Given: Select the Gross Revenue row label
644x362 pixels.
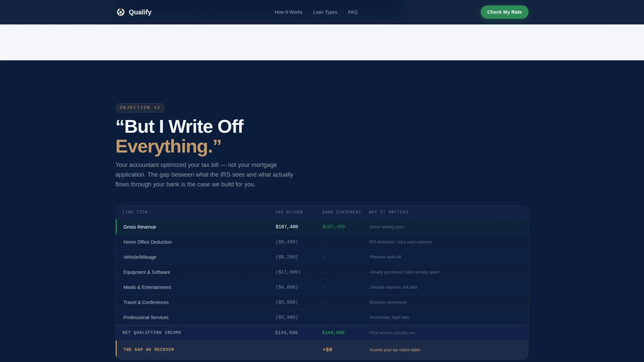Looking at the screenshot, I should tap(140, 227).
